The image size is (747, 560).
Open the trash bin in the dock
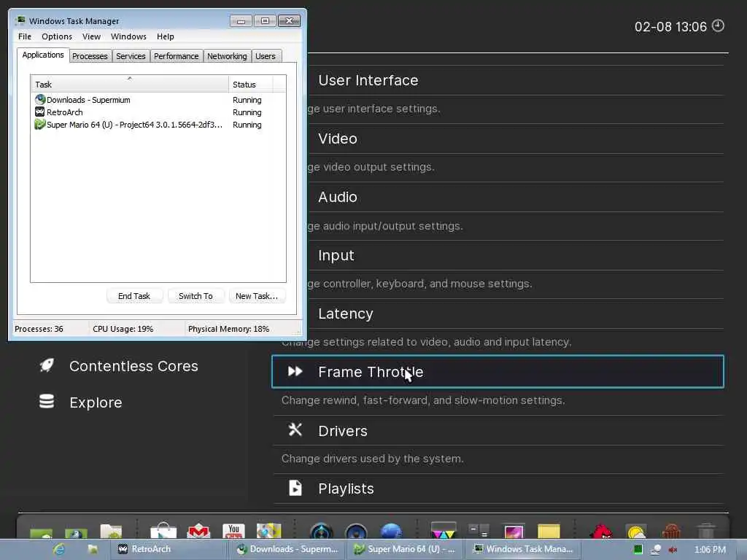point(706,531)
